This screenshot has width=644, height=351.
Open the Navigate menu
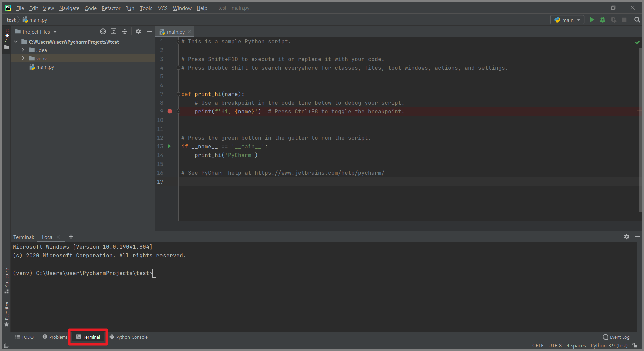(69, 8)
